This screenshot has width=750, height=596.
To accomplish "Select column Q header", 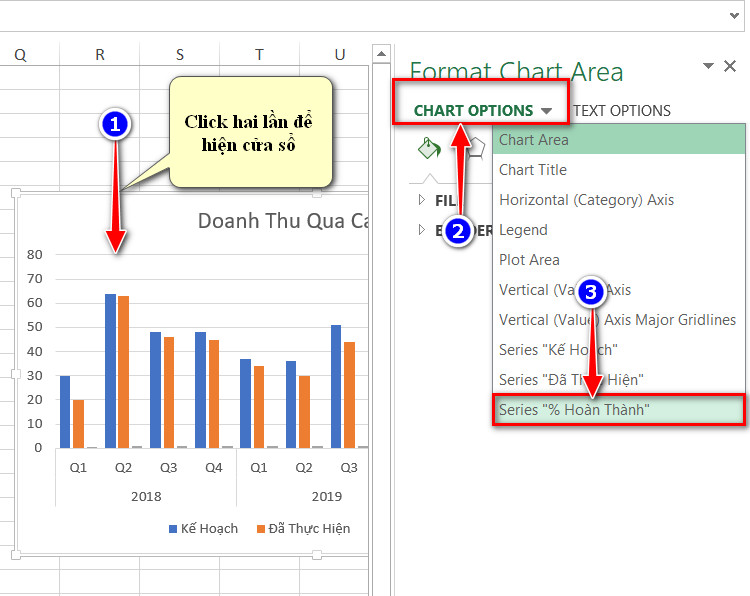I will pos(20,55).
